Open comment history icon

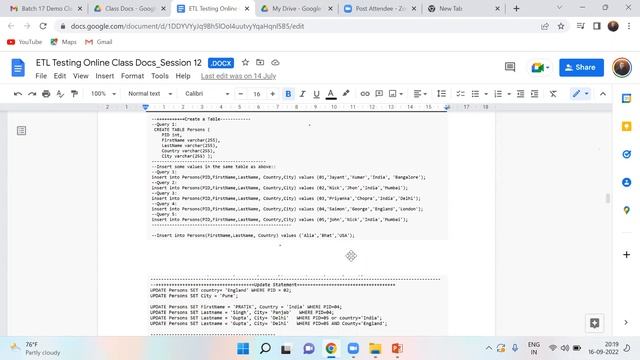pyautogui.click(x=510, y=67)
